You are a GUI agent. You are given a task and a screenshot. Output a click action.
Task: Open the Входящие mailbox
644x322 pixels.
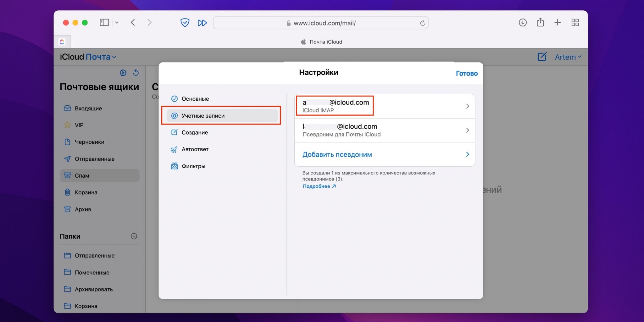click(x=99, y=108)
